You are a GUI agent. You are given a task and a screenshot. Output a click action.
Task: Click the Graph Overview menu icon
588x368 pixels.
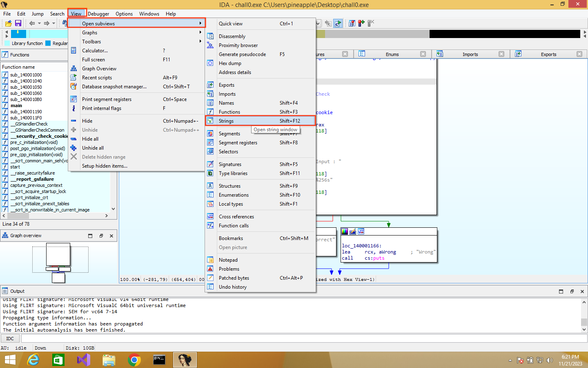click(x=73, y=68)
